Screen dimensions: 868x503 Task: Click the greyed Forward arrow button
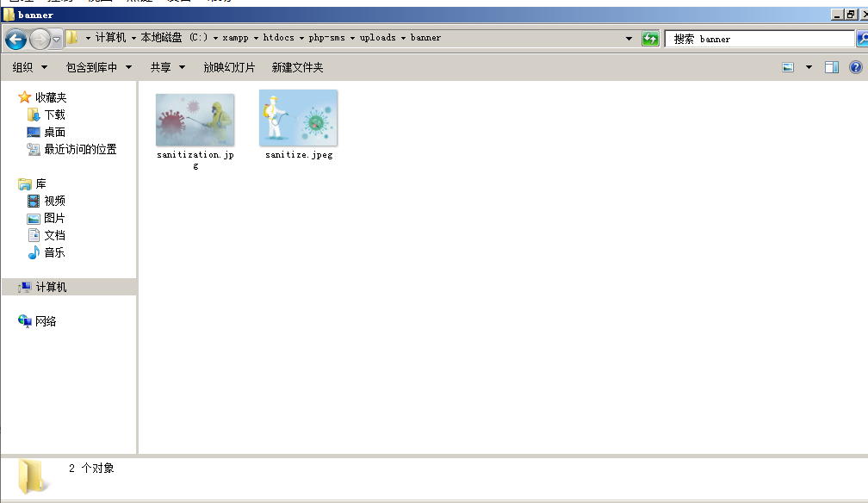40,40
